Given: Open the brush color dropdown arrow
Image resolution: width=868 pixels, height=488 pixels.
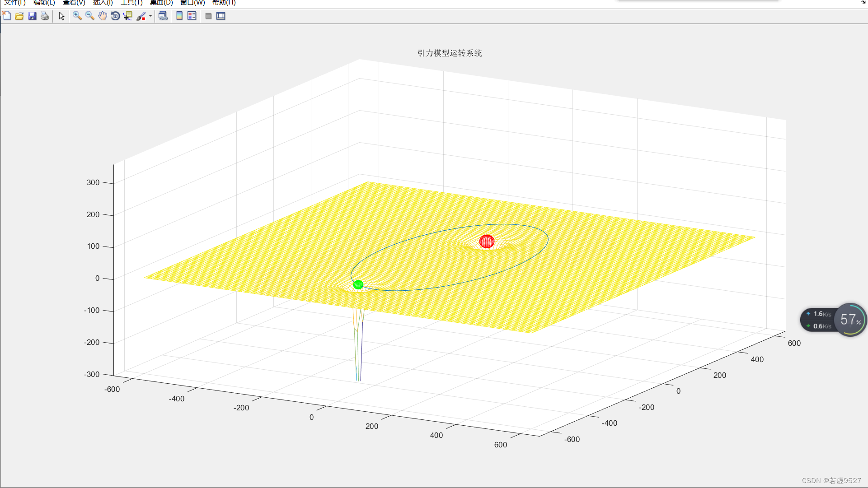Looking at the screenshot, I should coord(150,16).
